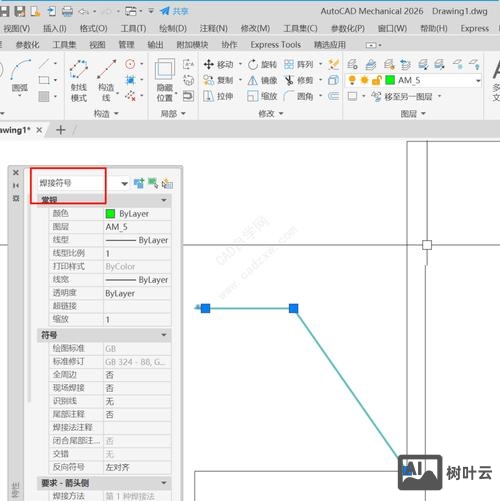The width and height of the screenshot is (500, 501).
Task: Click the Plot printer icon
Action: pyautogui.click(x=67, y=11)
